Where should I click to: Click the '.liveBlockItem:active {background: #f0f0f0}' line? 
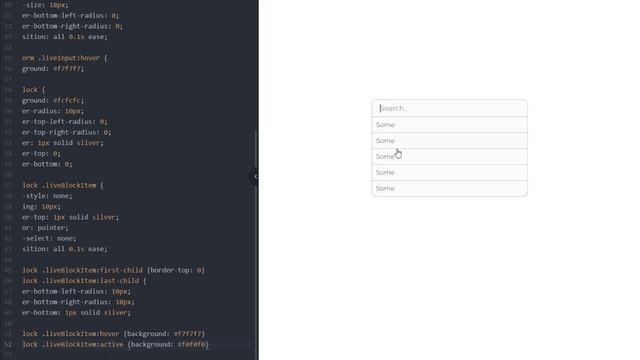point(116,344)
